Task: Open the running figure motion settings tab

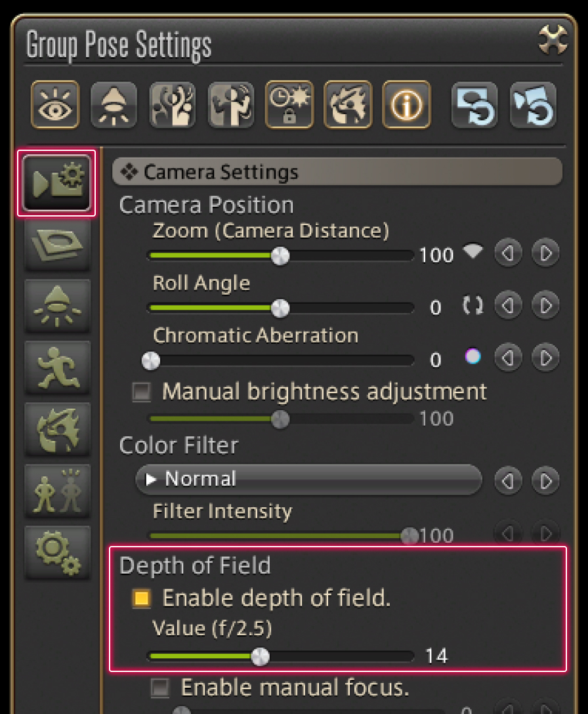Action: (58, 366)
